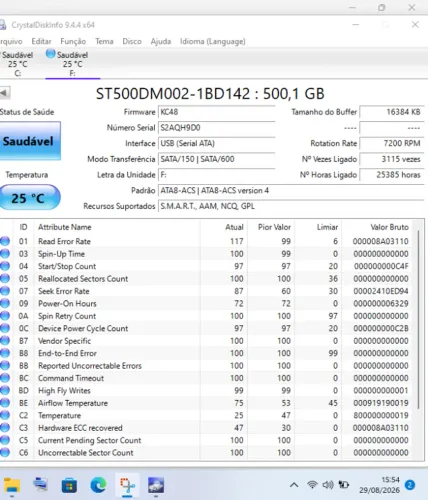This screenshot has height=500, width=428.
Task: Click status icon of Command Timeout row
Action: (x=5, y=378)
